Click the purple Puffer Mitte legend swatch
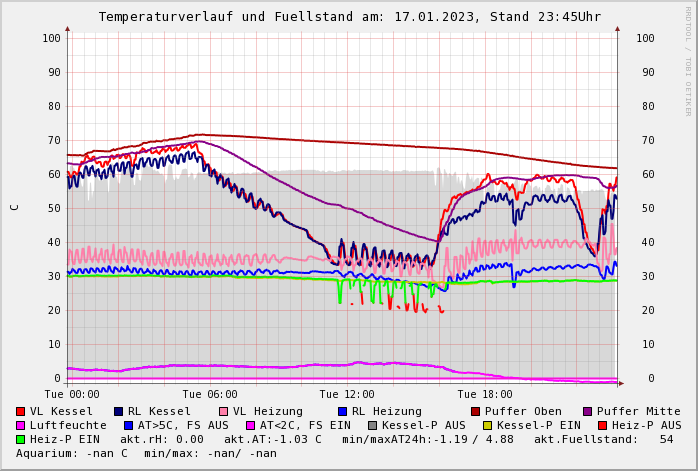This screenshot has height=471, width=698. 587,411
